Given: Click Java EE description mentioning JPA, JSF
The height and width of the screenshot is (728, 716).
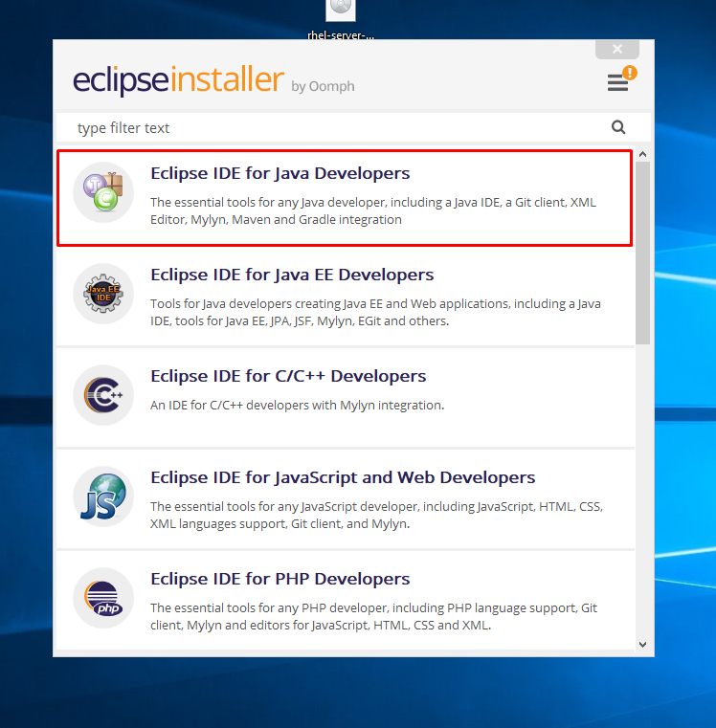Looking at the screenshot, I should [x=375, y=312].
